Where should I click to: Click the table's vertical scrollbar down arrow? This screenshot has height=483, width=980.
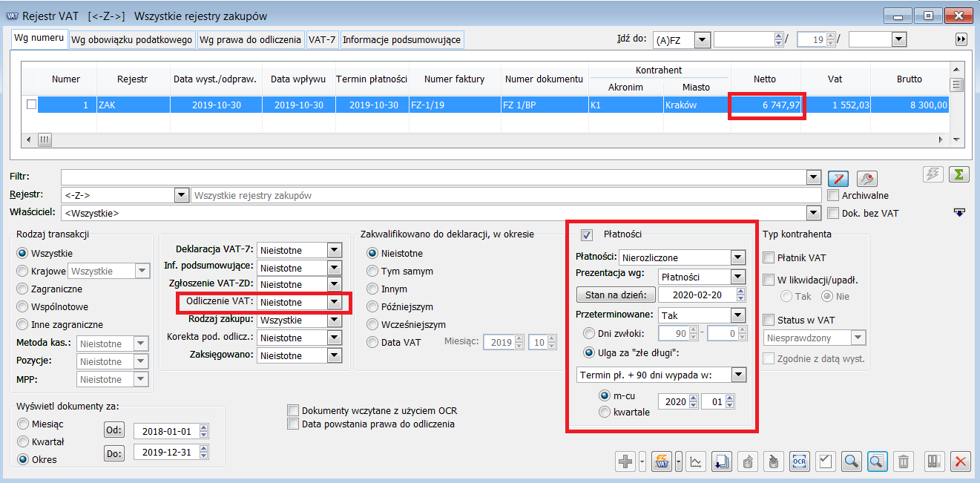956,139
